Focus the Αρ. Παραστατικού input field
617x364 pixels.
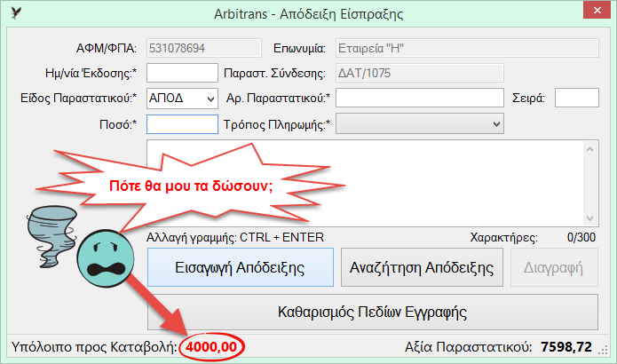pyautogui.click(x=419, y=98)
